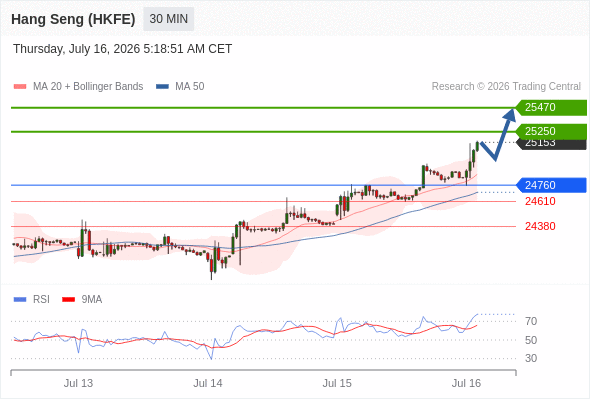Image resolution: width=590 pixels, height=400 pixels.
Task: Click the Jul 14 date axis label
Action: pyautogui.click(x=208, y=383)
